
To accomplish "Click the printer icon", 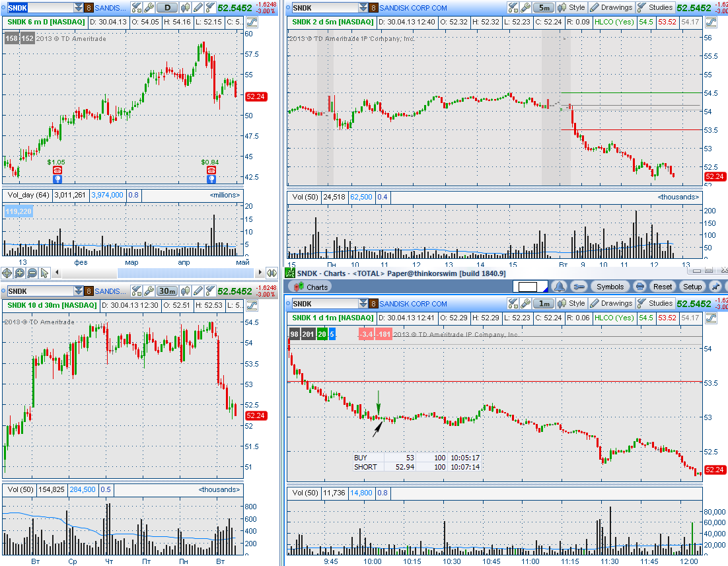I will [x=639, y=287].
